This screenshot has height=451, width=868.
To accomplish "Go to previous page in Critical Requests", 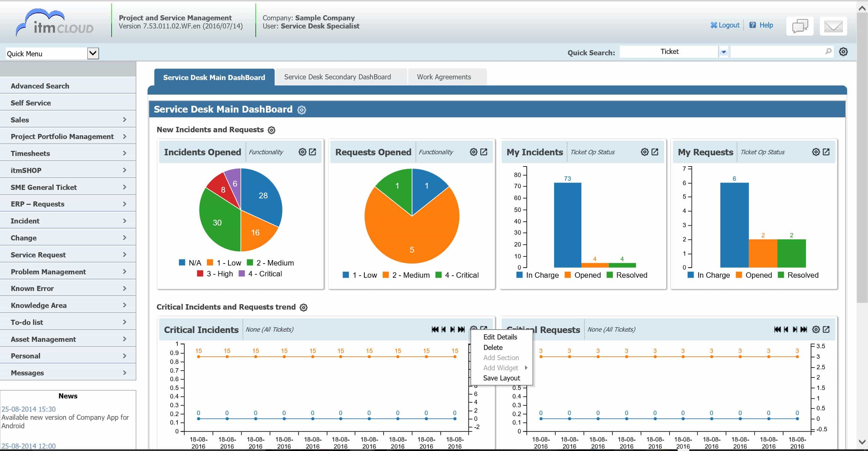I will click(786, 330).
